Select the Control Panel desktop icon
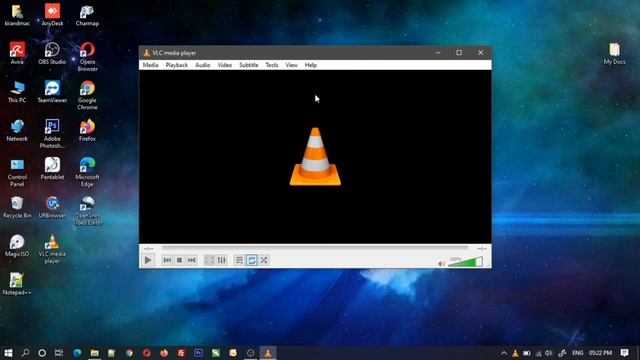 pos(17,172)
